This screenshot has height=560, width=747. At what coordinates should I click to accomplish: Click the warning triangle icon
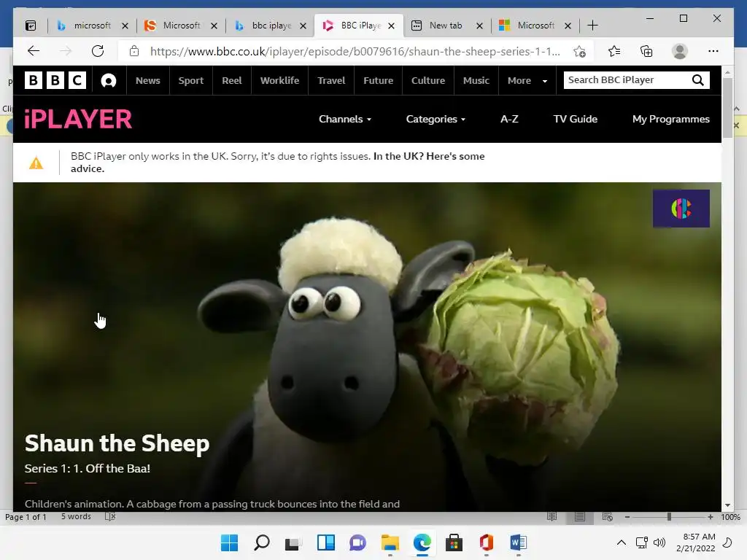(36, 163)
